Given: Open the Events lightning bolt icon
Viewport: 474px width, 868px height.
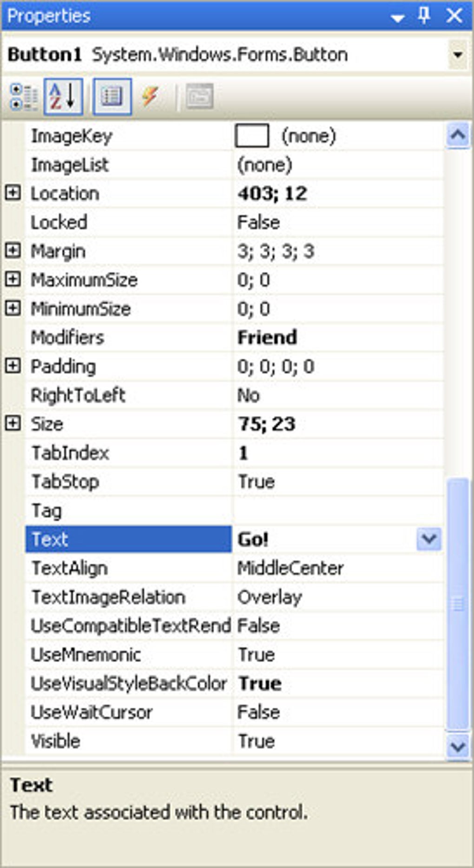Looking at the screenshot, I should coord(150,97).
